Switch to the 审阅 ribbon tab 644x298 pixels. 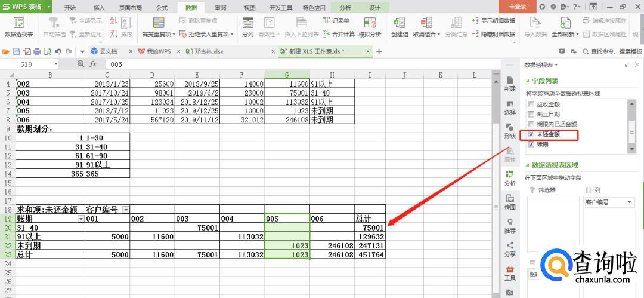tap(220, 8)
